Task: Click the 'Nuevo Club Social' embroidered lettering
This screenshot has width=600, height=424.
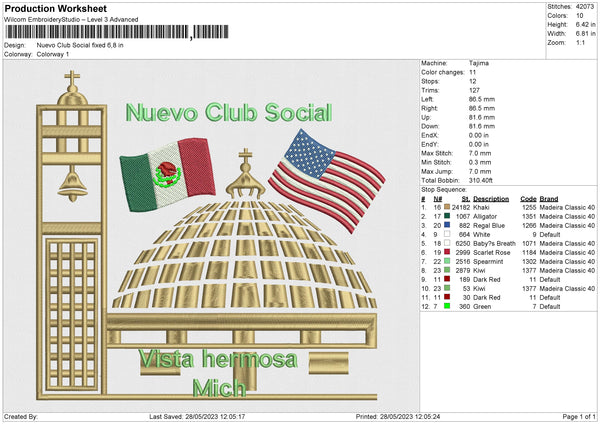Action: click(x=229, y=113)
